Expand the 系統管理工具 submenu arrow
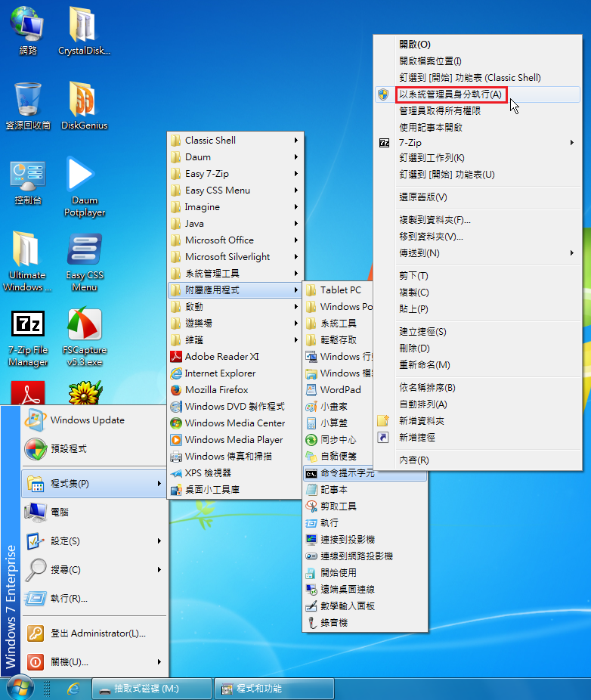The height and width of the screenshot is (700, 591). click(x=296, y=273)
